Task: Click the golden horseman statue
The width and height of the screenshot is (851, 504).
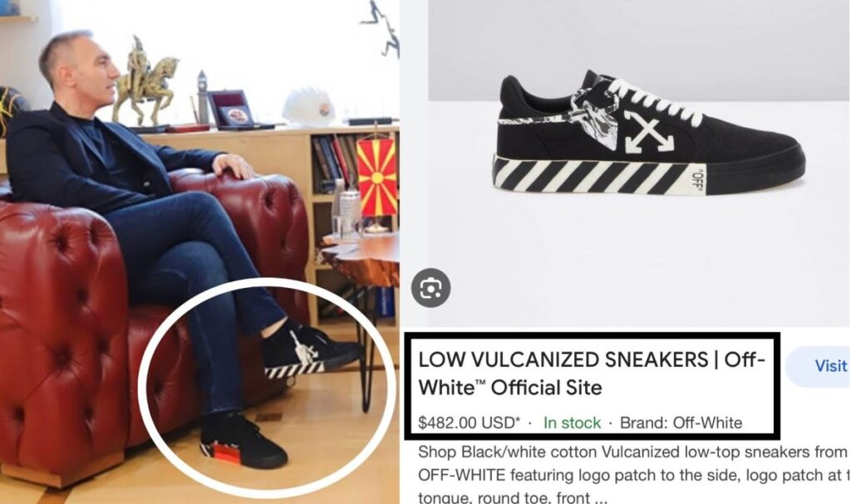Action: 145,81
